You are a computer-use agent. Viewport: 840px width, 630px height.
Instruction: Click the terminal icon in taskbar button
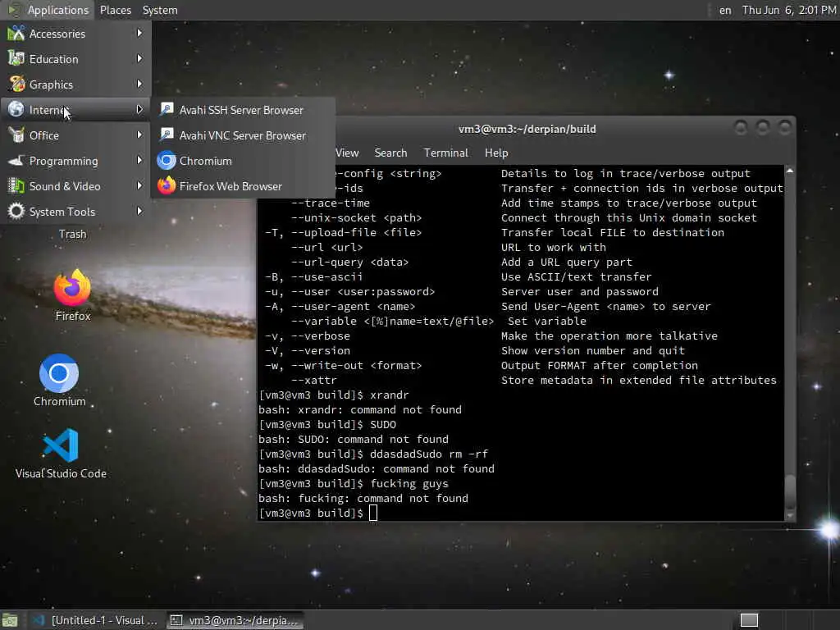click(x=176, y=620)
